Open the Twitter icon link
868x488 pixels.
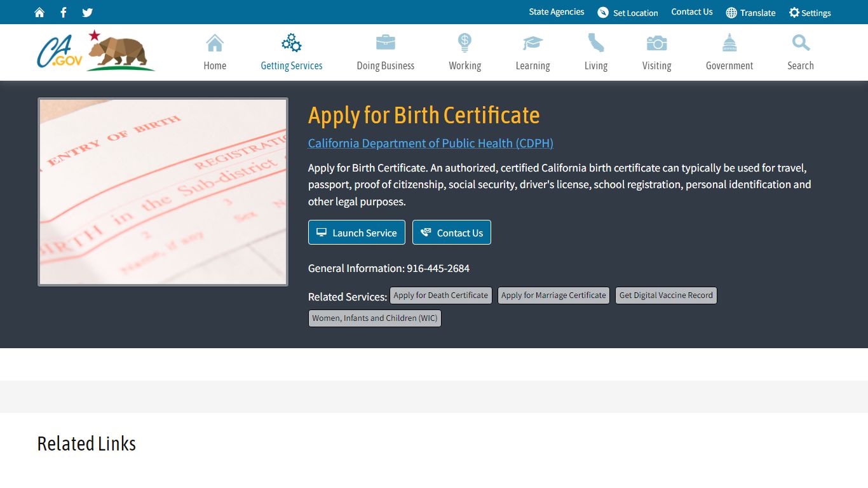point(88,13)
